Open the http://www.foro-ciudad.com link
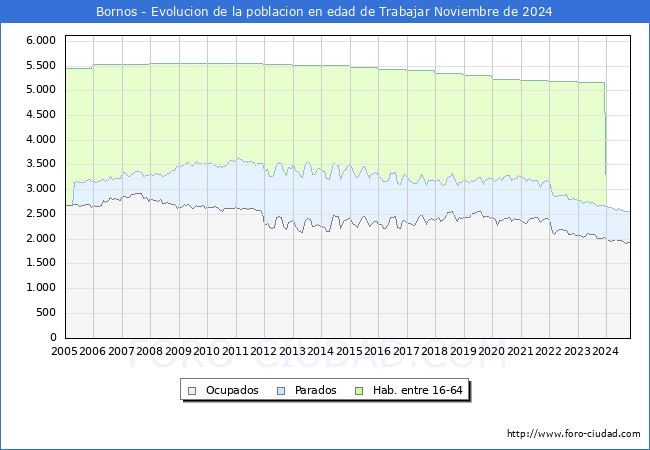Image resolution: width=650 pixels, height=450 pixels. pyautogui.click(x=574, y=434)
